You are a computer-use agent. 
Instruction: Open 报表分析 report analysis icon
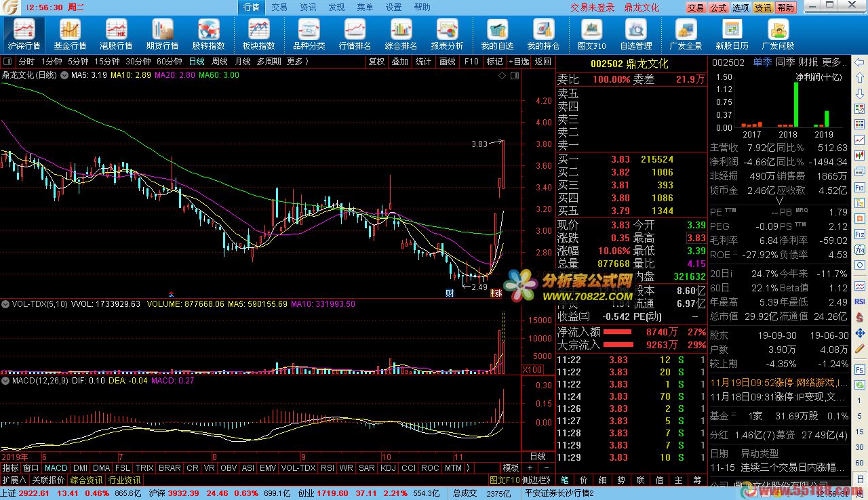tap(447, 35)
